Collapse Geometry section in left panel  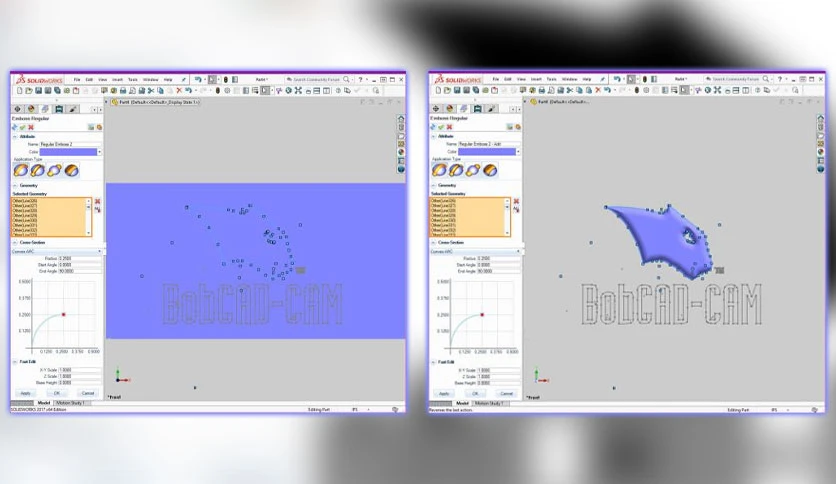[x=15, y=185]
